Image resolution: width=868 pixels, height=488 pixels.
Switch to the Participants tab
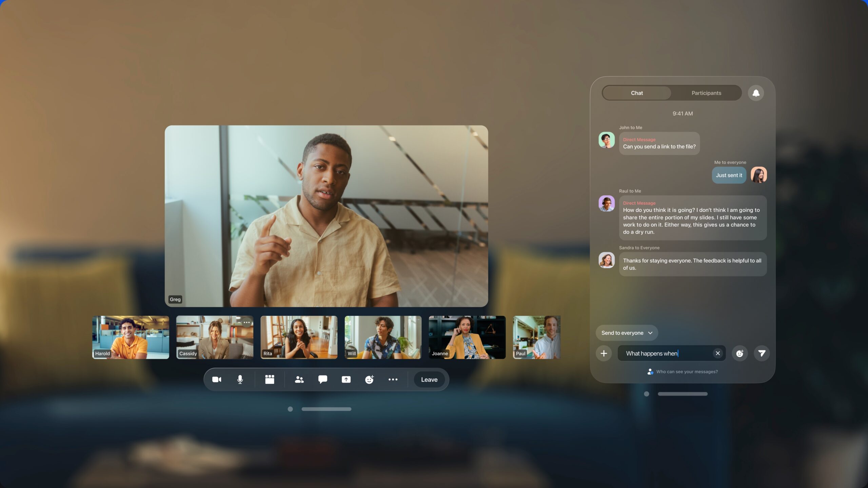coord(706,93)
